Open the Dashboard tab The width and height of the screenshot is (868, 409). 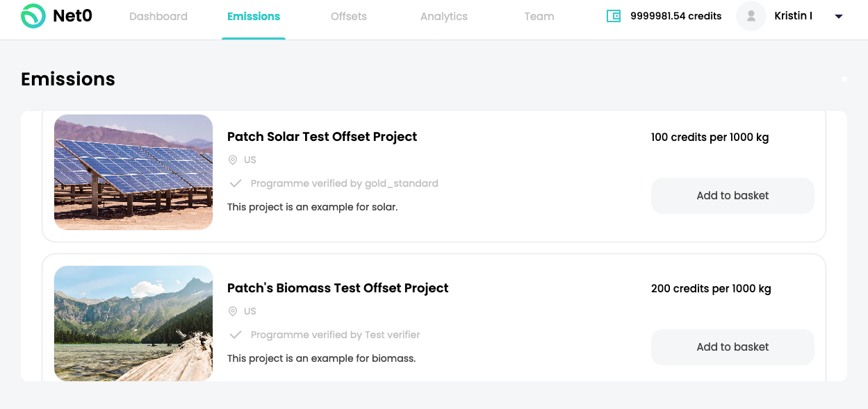(x=158, y=16)
